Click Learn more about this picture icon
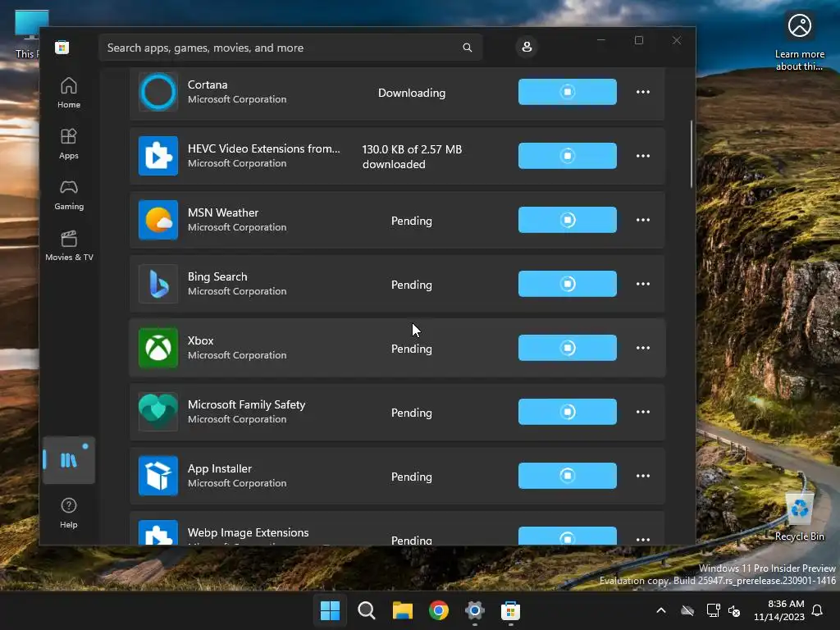The height and width of the screenshot is (630, 840). tap(799, 42)
